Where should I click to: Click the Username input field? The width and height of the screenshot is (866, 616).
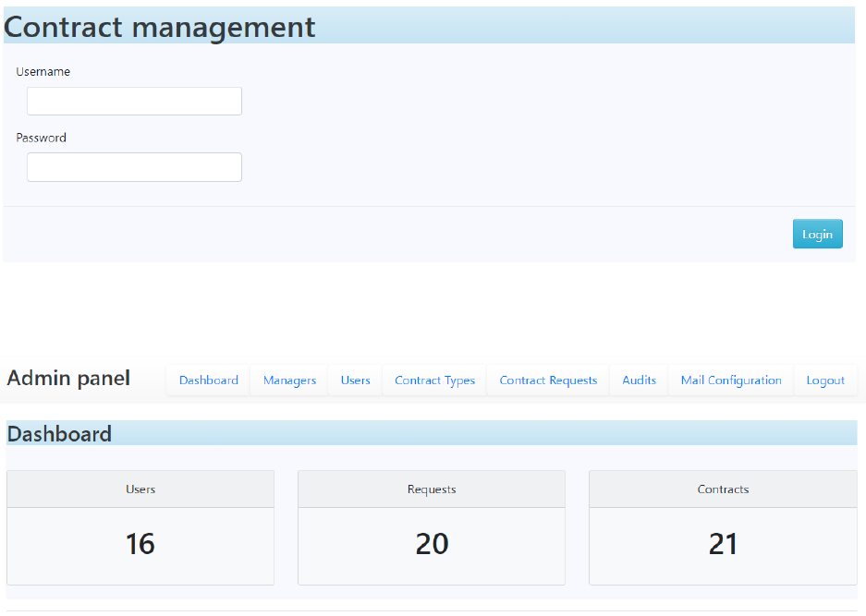point(134,101)
